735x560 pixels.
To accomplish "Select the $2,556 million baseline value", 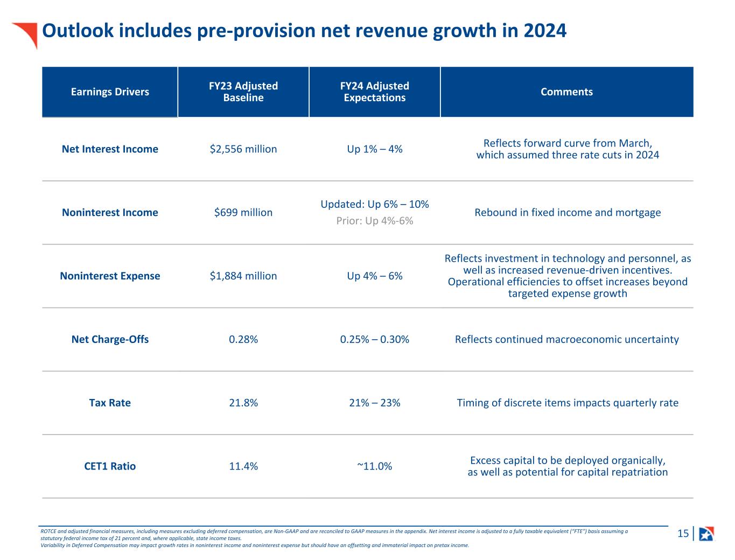I will (243, 149).
